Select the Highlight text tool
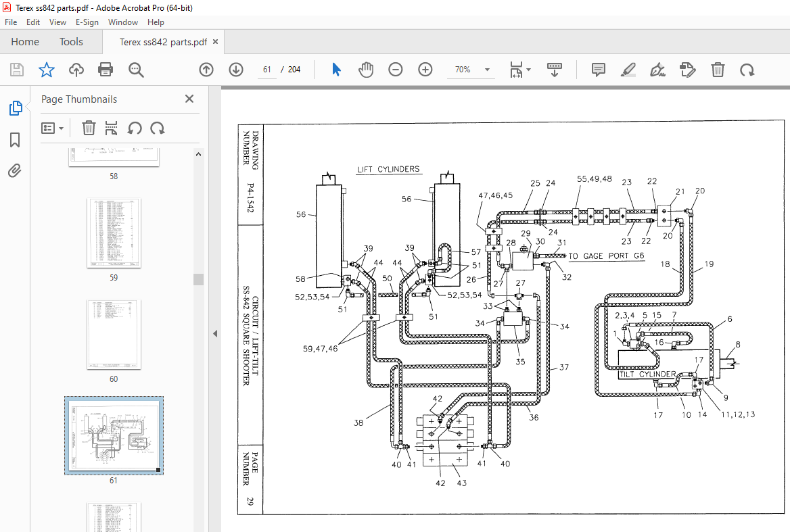Image resolution: width=790 pixels, height=532 pixels. [x=628, y=70]
